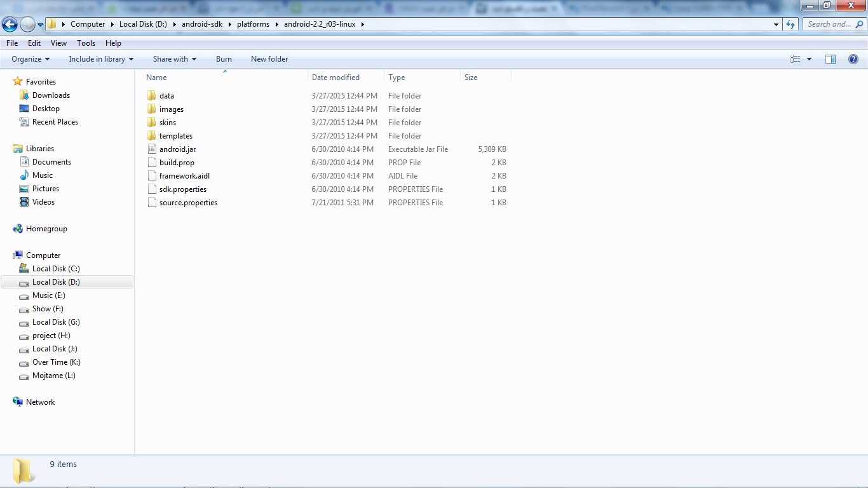Click the Back navigation arrow button
Screen dimensions: 868x488
pos(10,25)
